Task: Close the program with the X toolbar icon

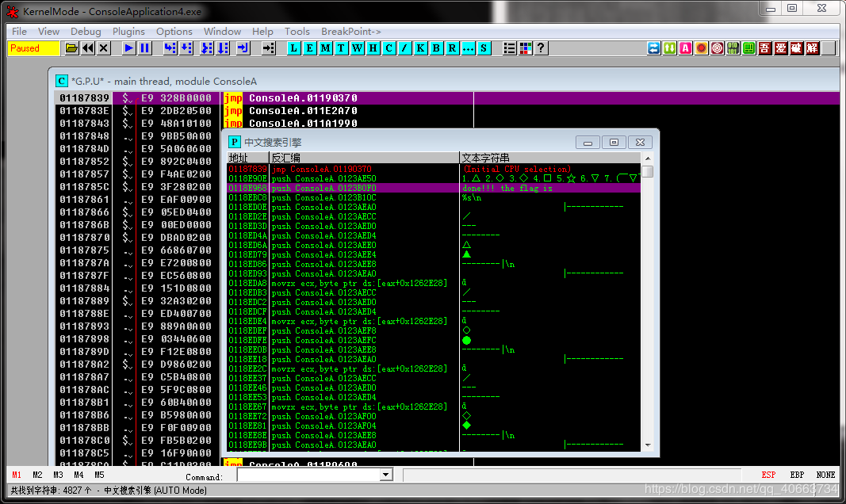Action: coord(104,48)
